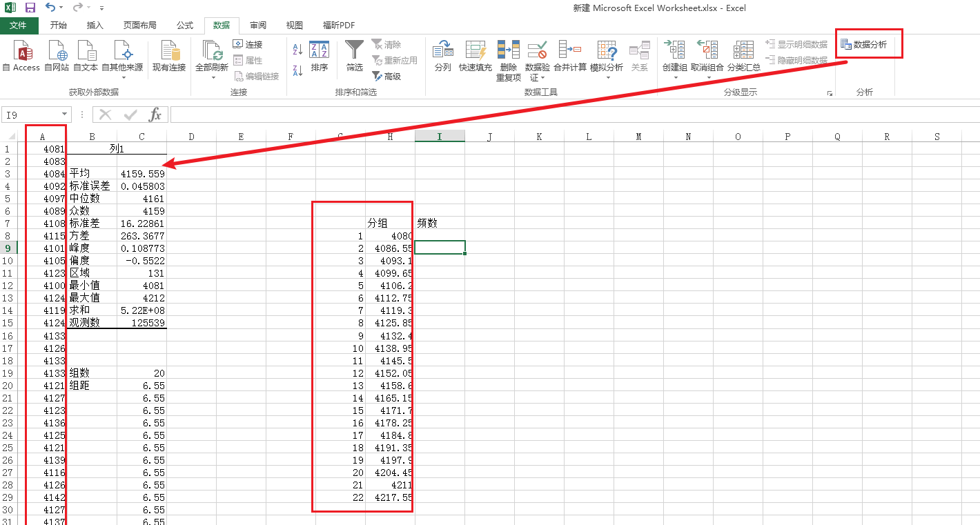Switch to the Review (审阅) tab

point(258,26)
